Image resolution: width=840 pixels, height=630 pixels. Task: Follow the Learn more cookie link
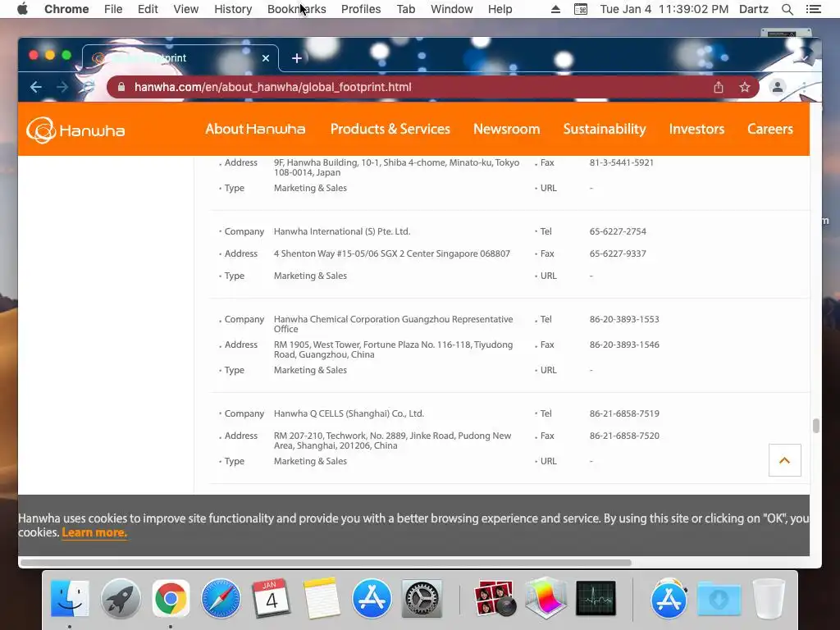[94, 532]
